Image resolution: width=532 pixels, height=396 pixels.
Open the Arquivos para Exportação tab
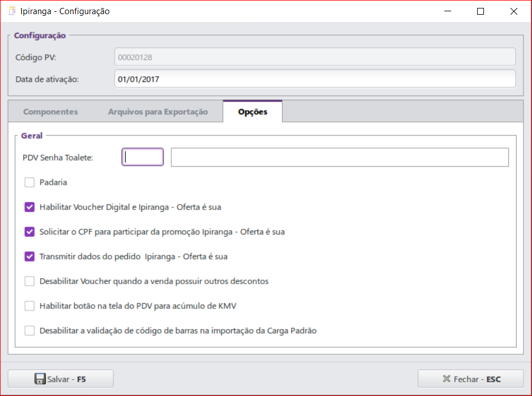coord(158,112)
